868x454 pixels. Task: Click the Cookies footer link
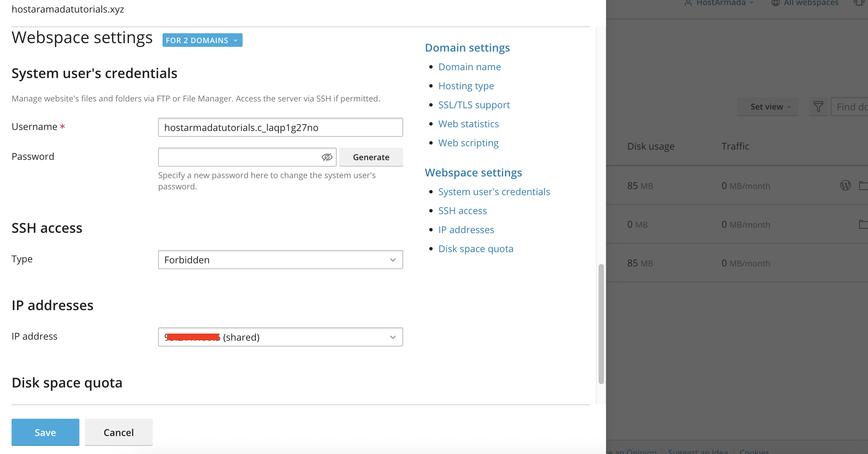[754, 451]
